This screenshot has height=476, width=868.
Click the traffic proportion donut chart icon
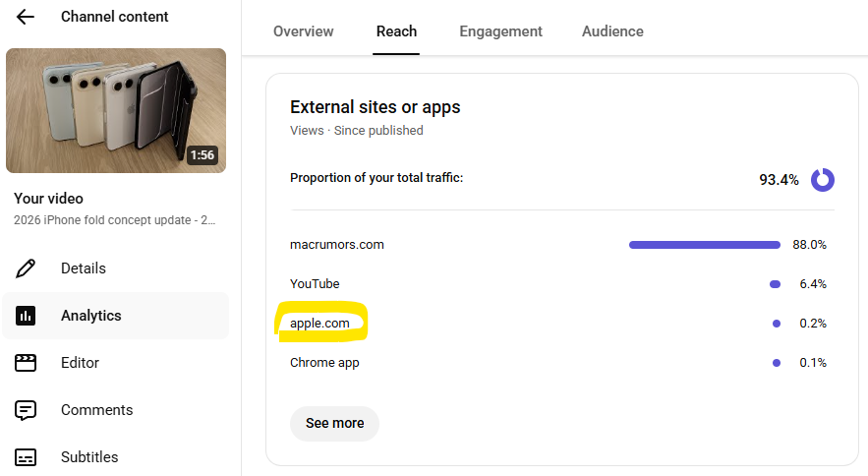(823, 180)
